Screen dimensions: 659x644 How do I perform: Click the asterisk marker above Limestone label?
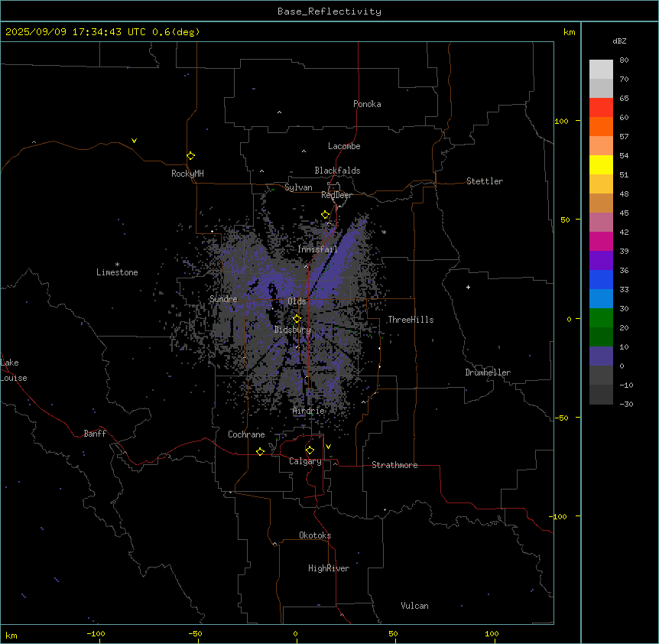[x=117, y=264]
